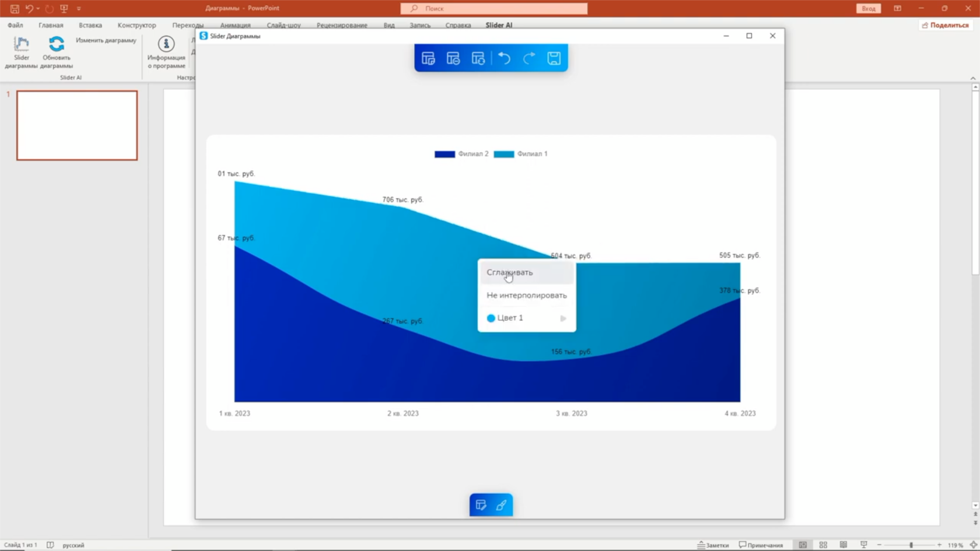Click the 706 тыс. руб. data label
This screenshot has height=551, width=980.
(402, 199)
